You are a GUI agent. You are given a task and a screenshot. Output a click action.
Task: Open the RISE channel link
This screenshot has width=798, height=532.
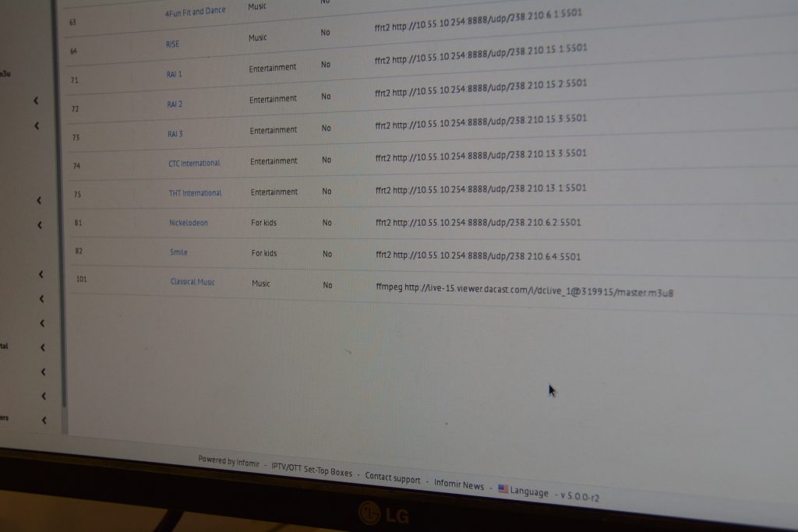172,44
